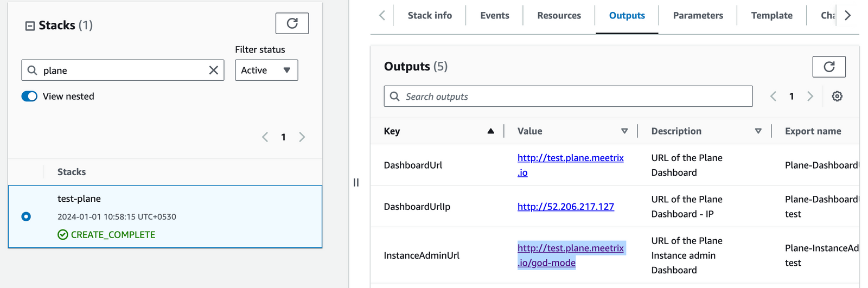Open the Parameters tab
The height and width of the screenshot is (288, 868).
click(x=698, y=16)
